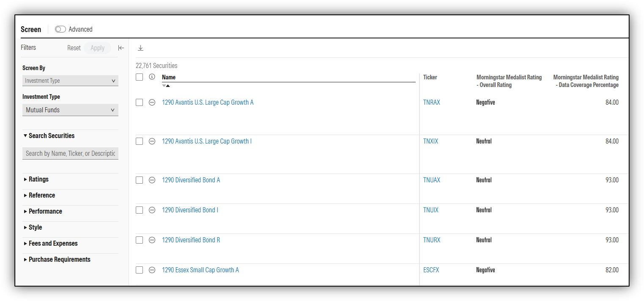The image size is (644, 301).
Task: Click the Name column sort arrows
Action: click(166, 86)
